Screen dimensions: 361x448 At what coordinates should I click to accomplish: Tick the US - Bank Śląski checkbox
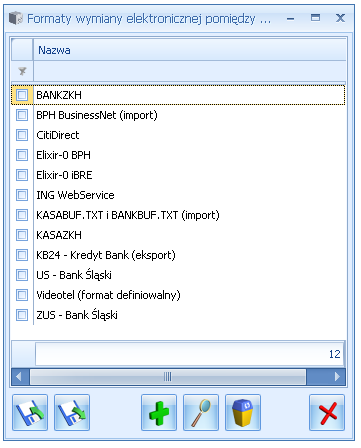click(22, 275)
